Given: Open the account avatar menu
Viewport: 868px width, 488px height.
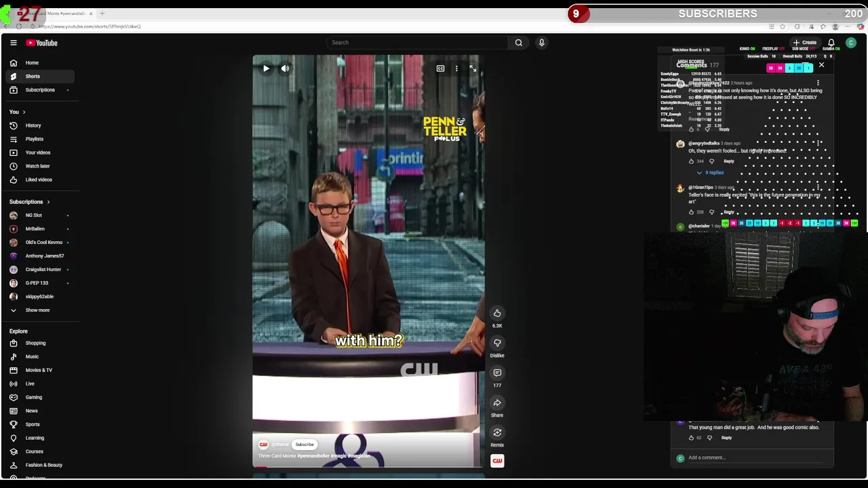Looking at the screenshot, I should (851, 43).
